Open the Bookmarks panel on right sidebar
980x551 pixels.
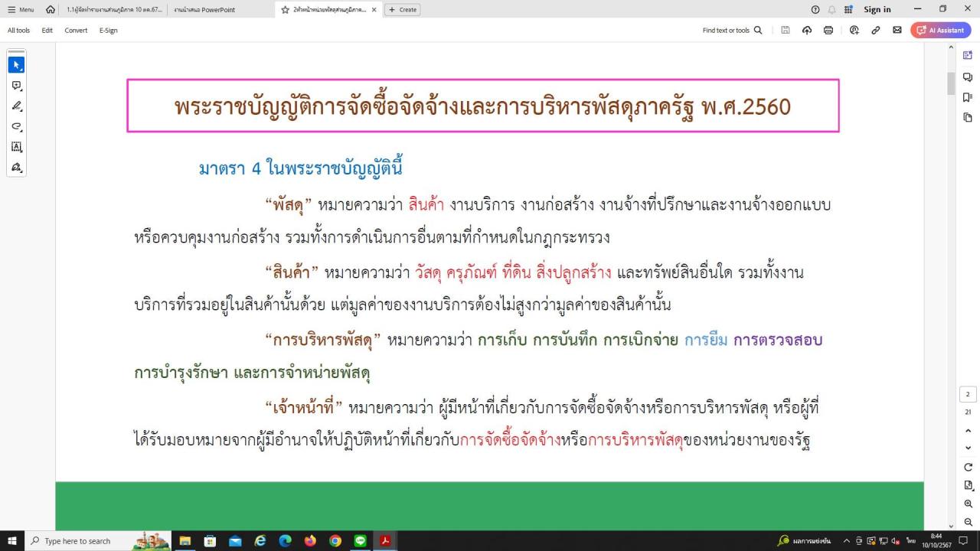point(967,96)
